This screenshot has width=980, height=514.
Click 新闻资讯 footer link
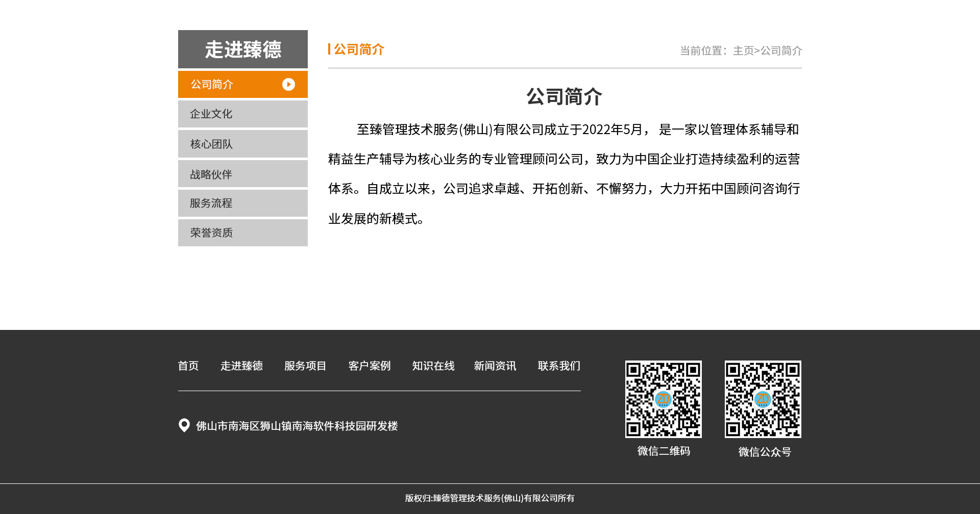495,366
